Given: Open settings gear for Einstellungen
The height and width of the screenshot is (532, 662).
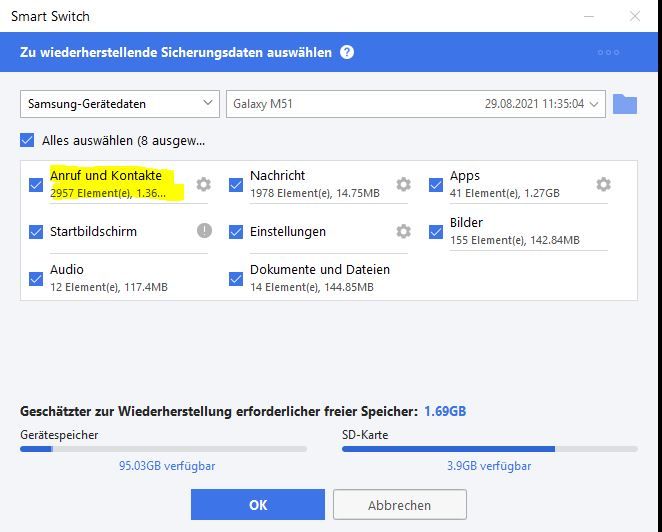Looking at the screenshot, I should (403, 231).
